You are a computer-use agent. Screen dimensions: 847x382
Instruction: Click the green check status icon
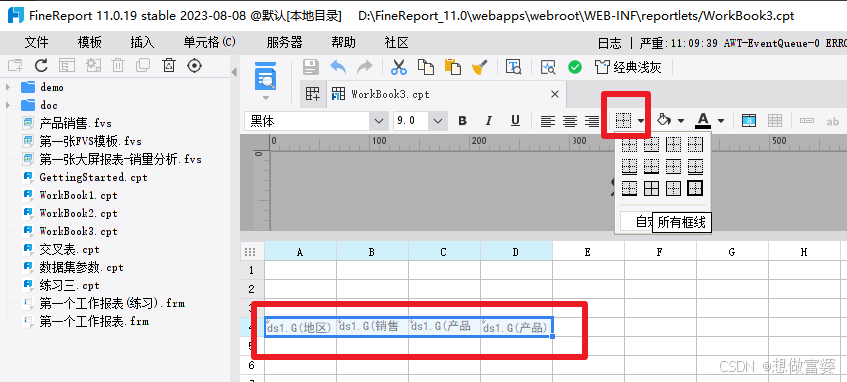coord(575,67)
